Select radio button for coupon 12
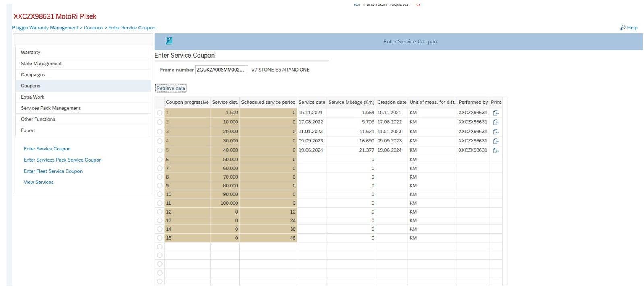644x288 pixels. tap(160, 212)
